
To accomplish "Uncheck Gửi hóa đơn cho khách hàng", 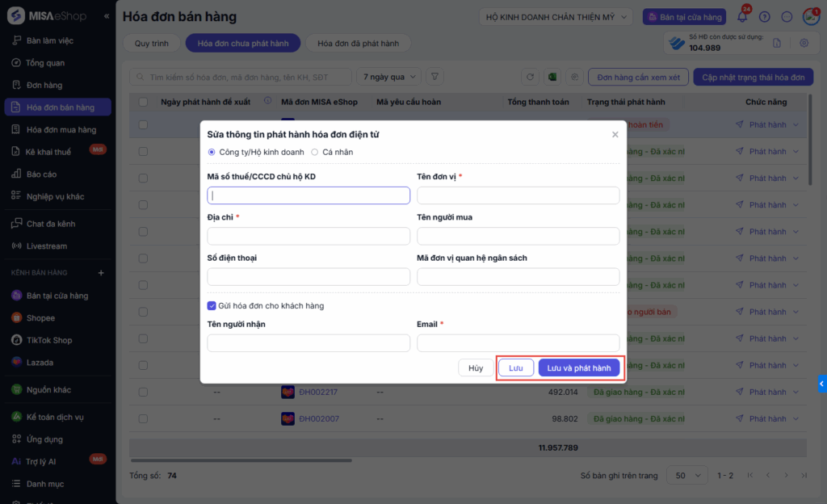I will coord(212,306).
